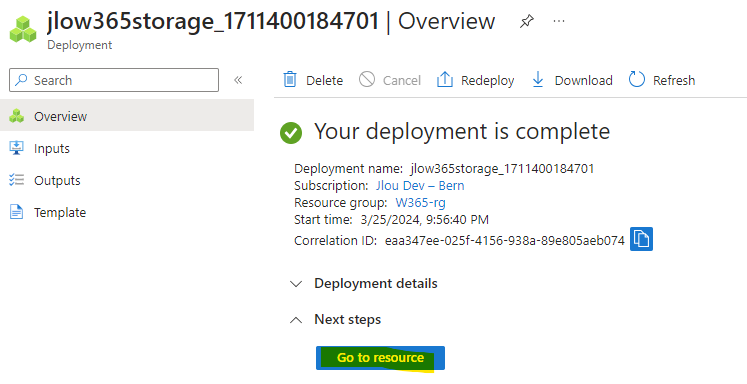Open the Template menu item
Viewport: 747px width, 384px height.
127,212
